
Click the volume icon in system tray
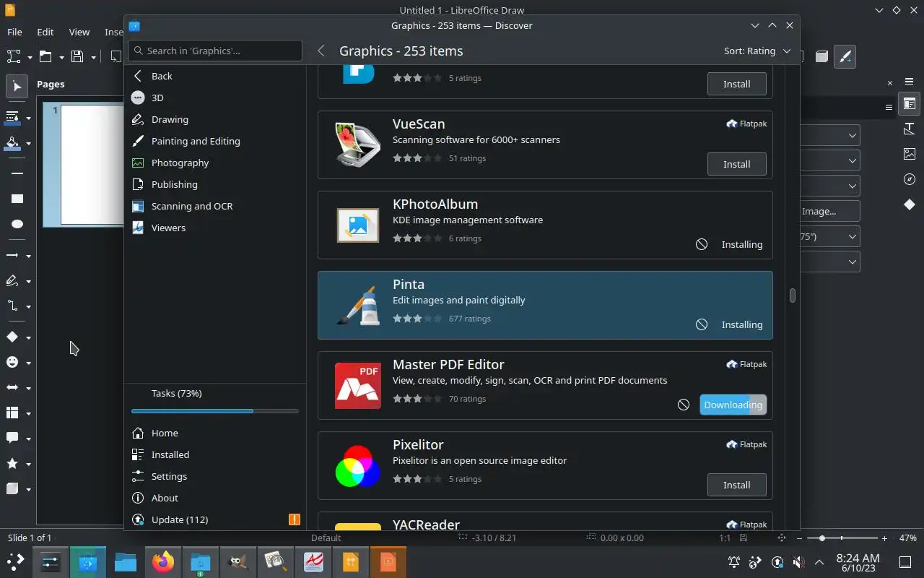pyautogui.click(x=798, y=562)
